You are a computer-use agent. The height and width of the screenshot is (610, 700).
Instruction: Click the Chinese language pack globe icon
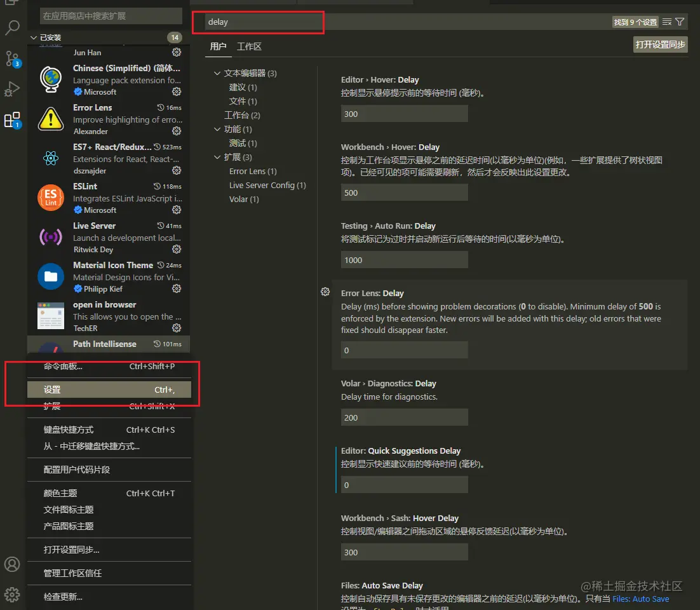tap(51, 79)
